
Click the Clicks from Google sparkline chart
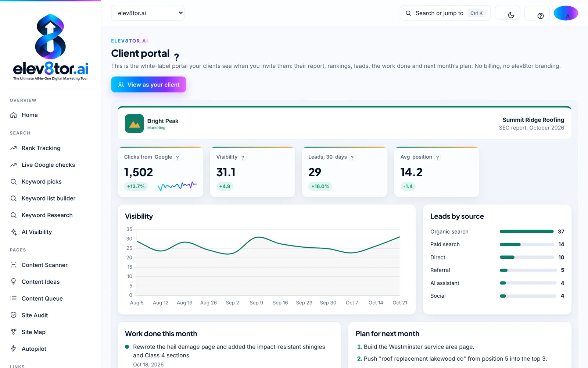pos(177,186)
